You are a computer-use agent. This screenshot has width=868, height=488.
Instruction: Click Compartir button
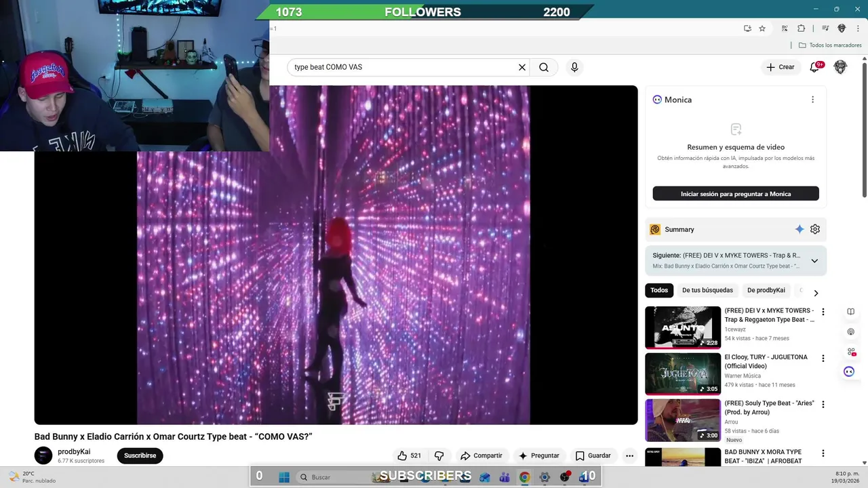click(x=481, y=455)
